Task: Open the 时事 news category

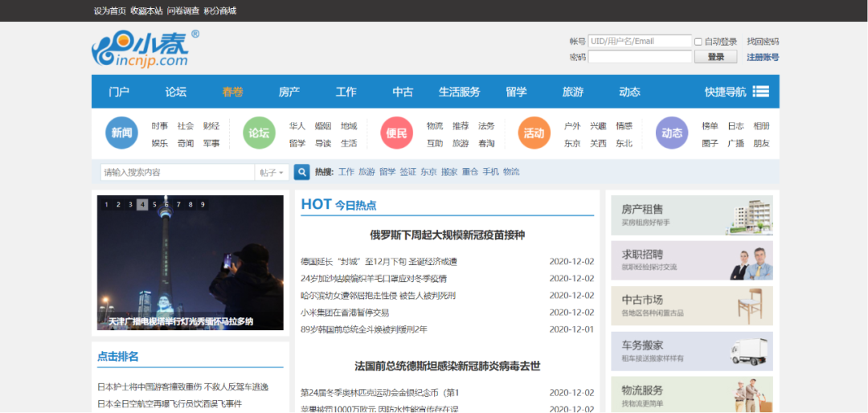Action: pos(159,125)
